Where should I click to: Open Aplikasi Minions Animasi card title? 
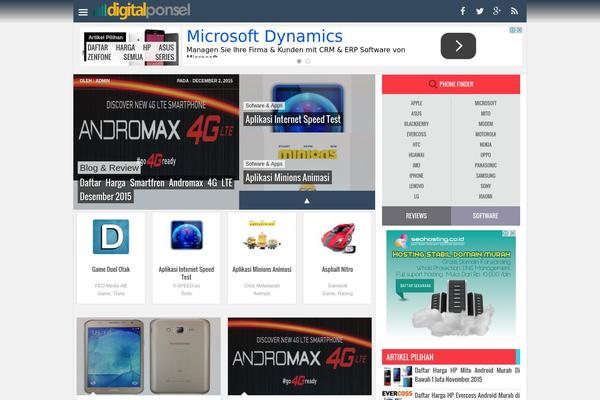pos(262,269)
